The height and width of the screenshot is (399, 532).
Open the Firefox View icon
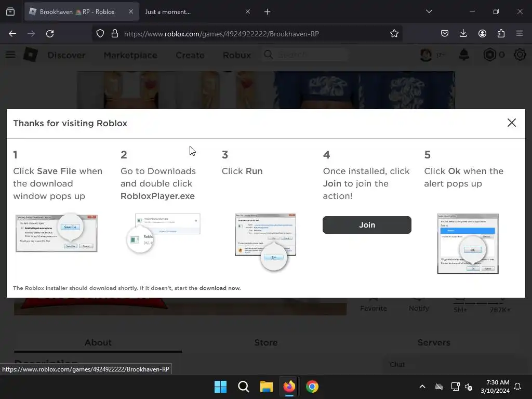click(10, 12)
